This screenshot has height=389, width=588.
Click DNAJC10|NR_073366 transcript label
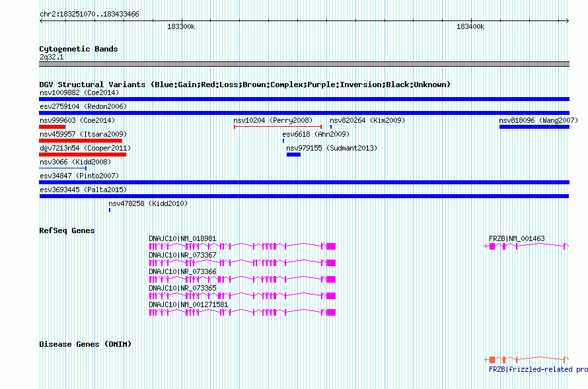(182, 271)
